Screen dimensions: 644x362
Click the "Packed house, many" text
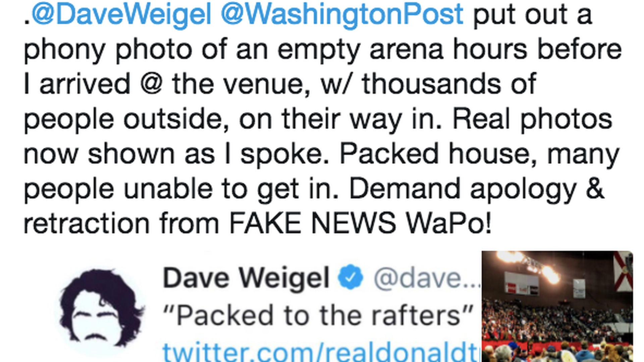pos(480,155)
